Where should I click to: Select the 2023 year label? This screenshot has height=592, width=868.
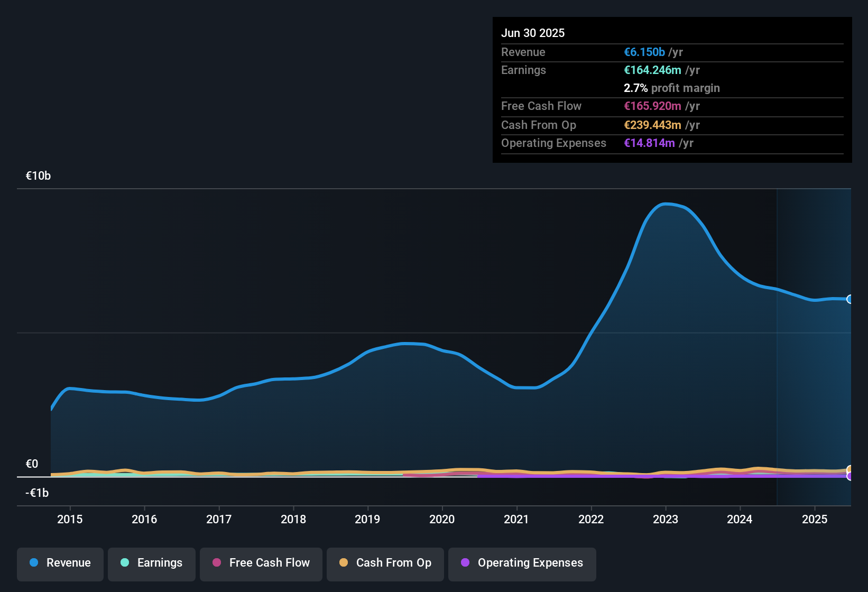tap(667, 520)
